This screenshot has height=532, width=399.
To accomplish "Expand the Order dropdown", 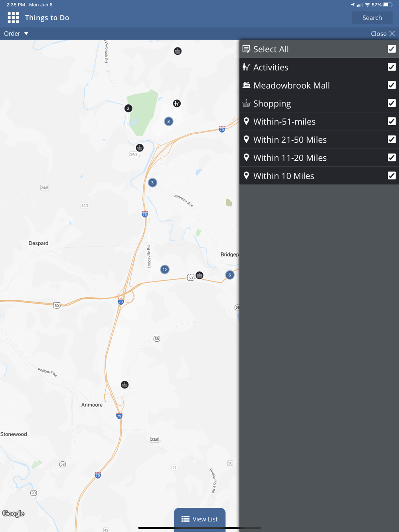I will click(16, 33).
